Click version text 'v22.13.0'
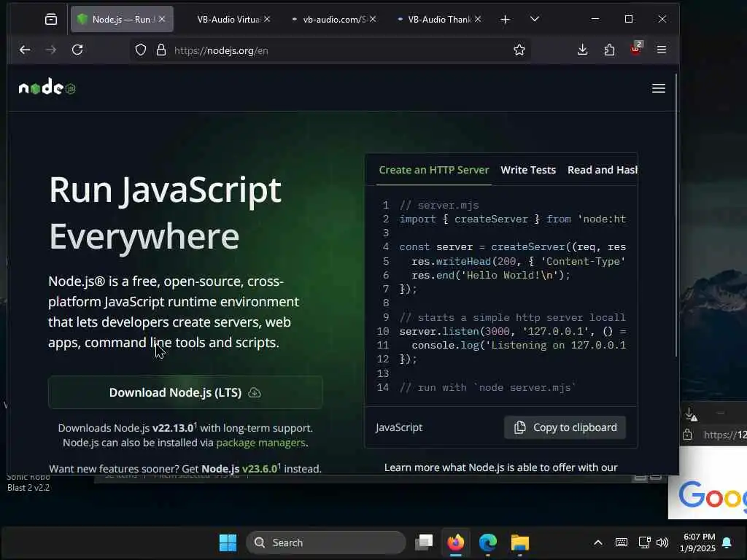747x560 pixels. 173,427
